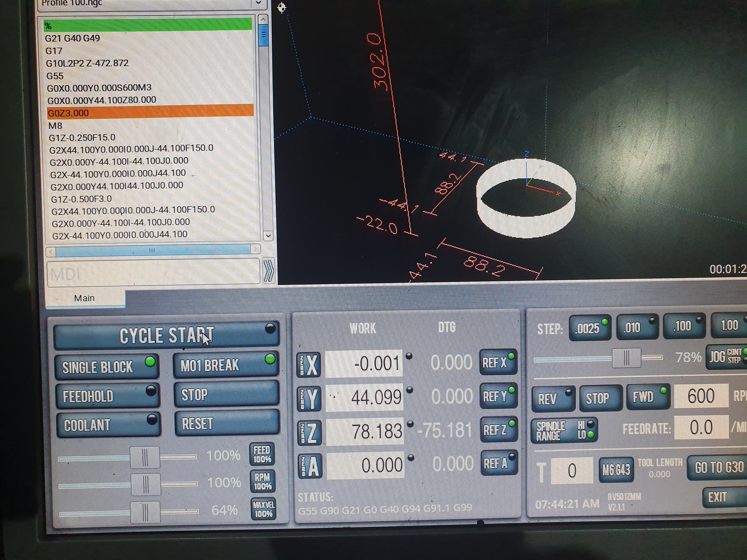The image size is (747, 560).
Task: Select the Main tab
Action: 84,298
